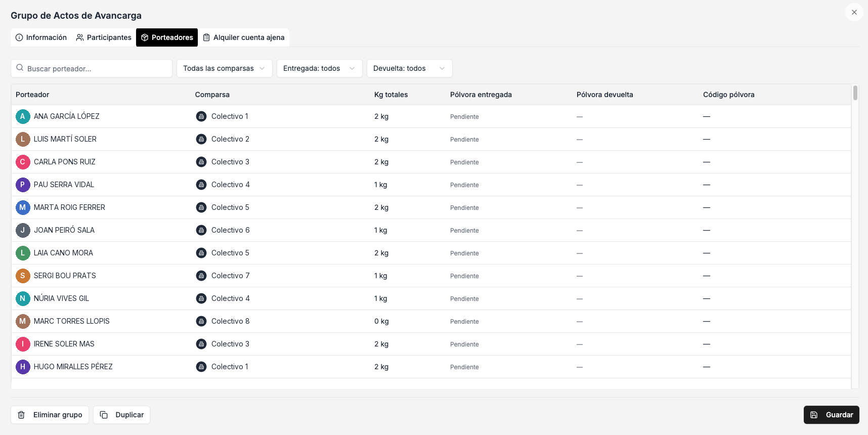868x435 pixels.
Task: Focus the Buscar porteador search field
Action: coord(92,68)
